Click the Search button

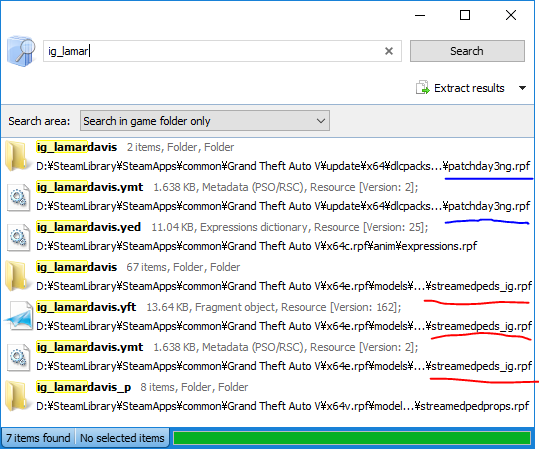467,51
